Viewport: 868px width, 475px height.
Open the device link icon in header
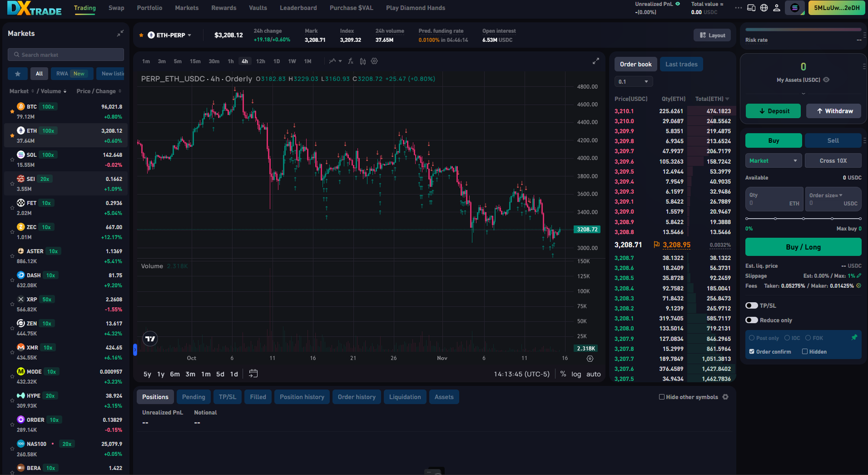coord(751,8)
